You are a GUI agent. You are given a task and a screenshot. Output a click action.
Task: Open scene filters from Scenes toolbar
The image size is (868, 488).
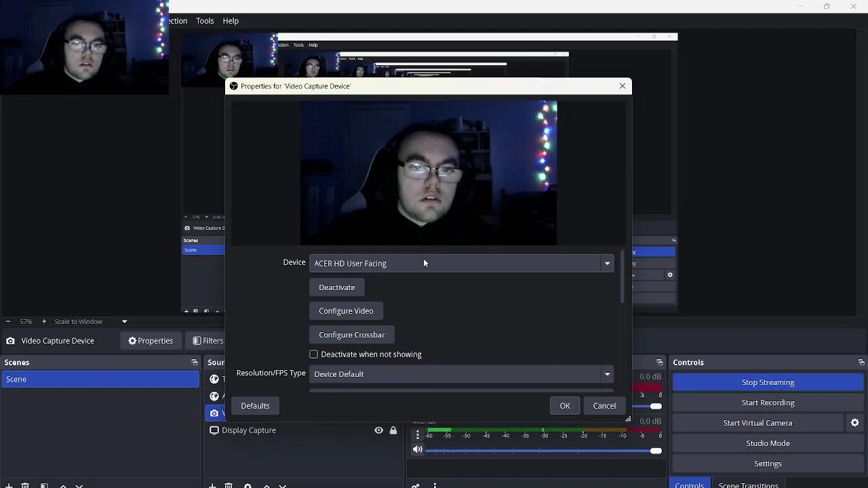(44, 485)
